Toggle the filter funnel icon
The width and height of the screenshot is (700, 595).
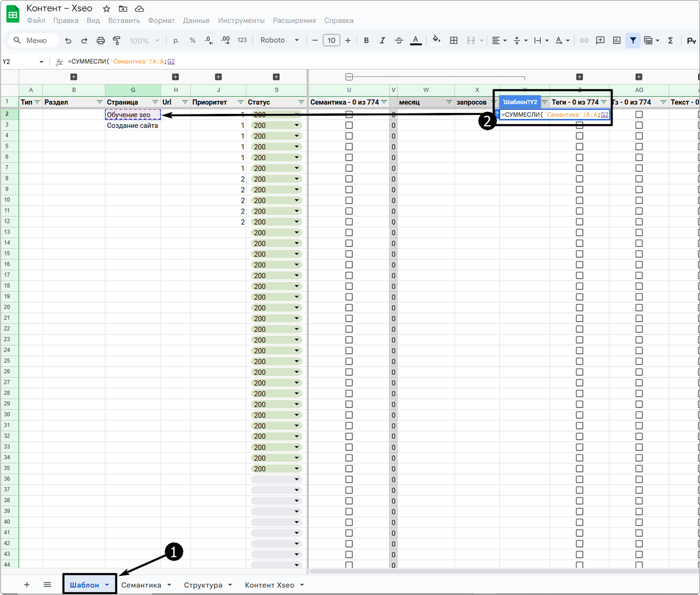pos(633,41)
